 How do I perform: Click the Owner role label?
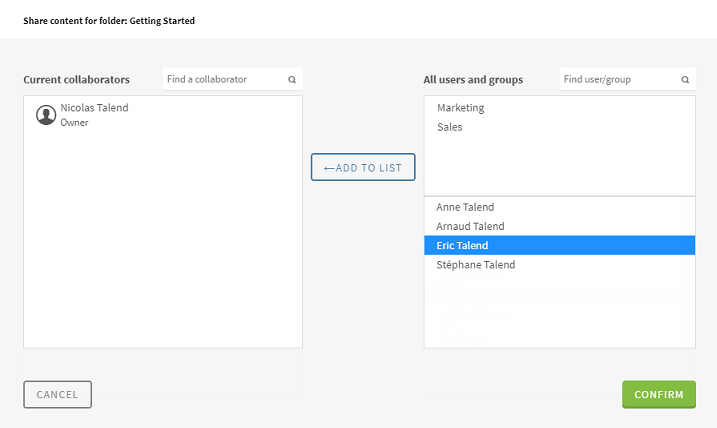(x=75, y=123)
